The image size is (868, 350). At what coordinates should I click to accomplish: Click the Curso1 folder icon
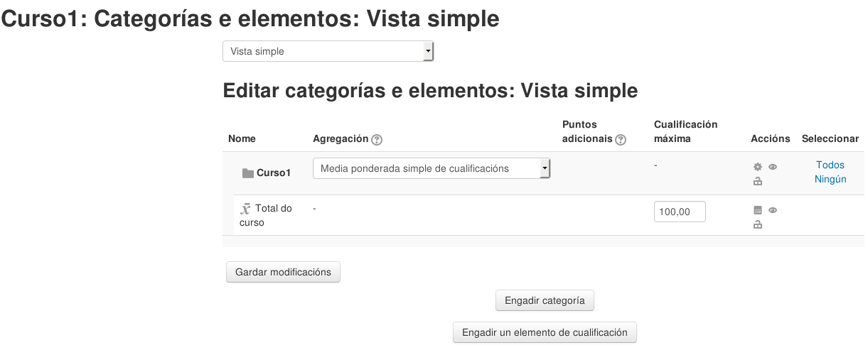[x=247, y=173]
